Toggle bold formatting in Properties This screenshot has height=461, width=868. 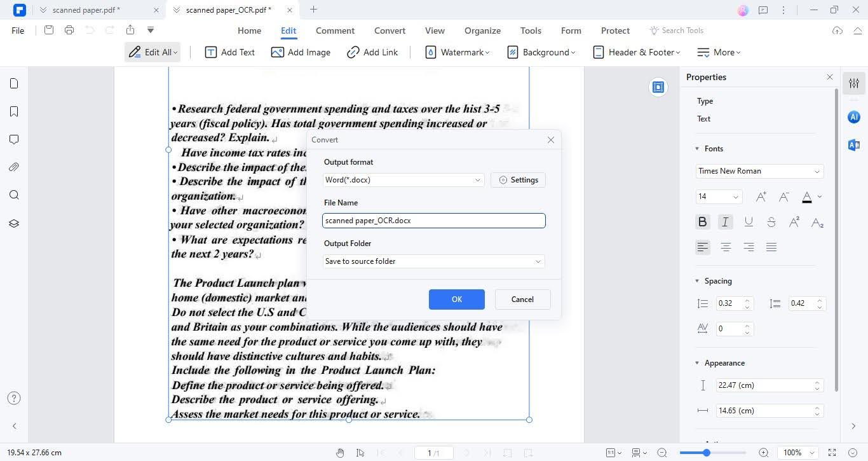pos(702,221)
